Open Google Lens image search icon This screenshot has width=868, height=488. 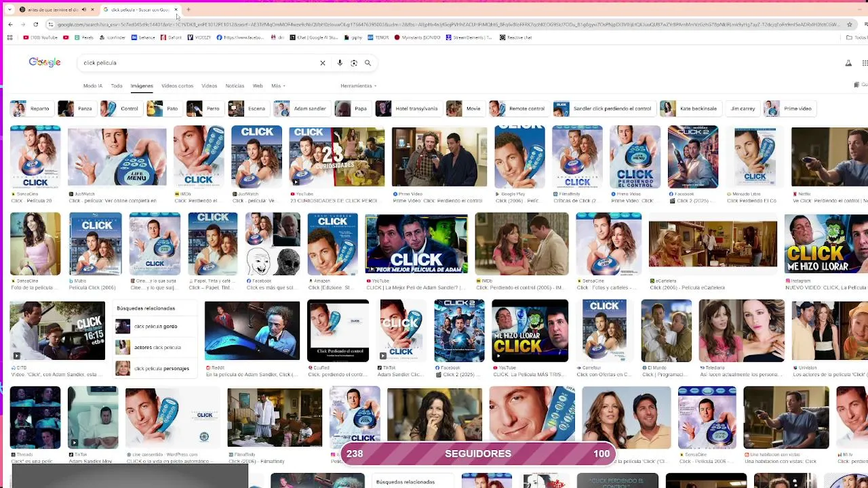(x=354, y=63)
